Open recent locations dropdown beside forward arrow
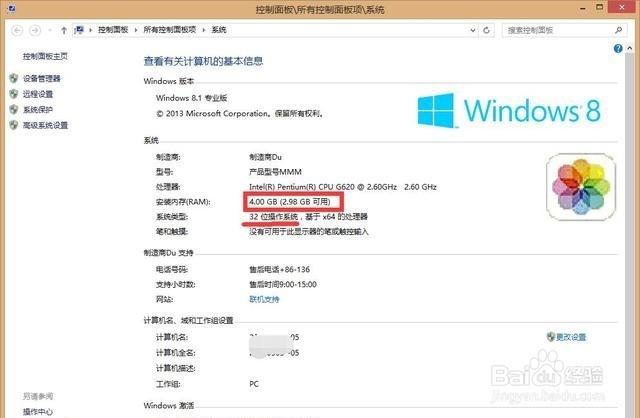 pos(50,30)
